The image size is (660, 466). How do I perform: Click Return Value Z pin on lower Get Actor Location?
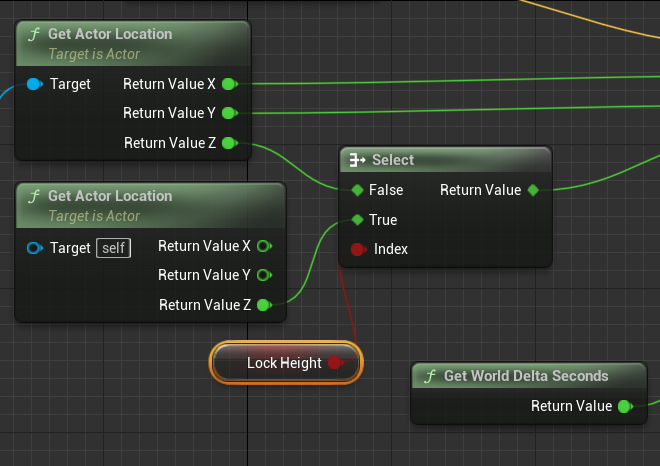coord(264,305)
